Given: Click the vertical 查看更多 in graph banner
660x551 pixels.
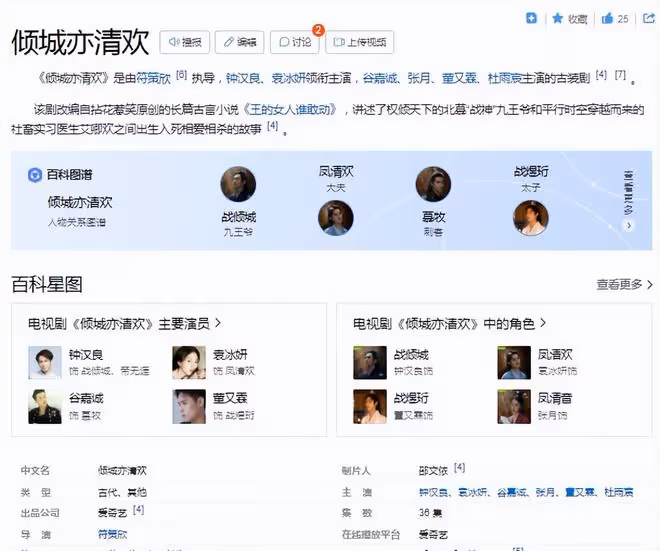Looking at the screenshot, I should coord(628,192).
